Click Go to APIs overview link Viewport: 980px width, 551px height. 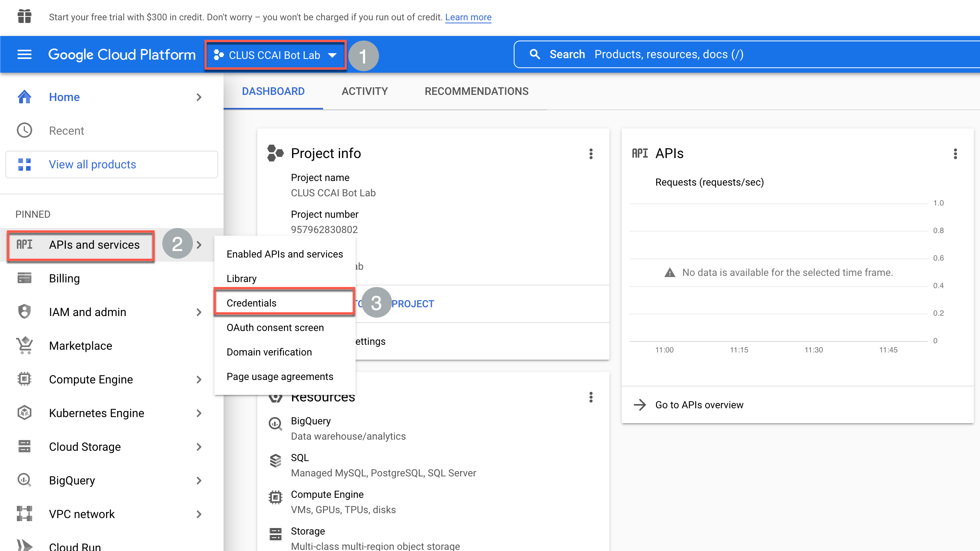click(x=699, y=405)
